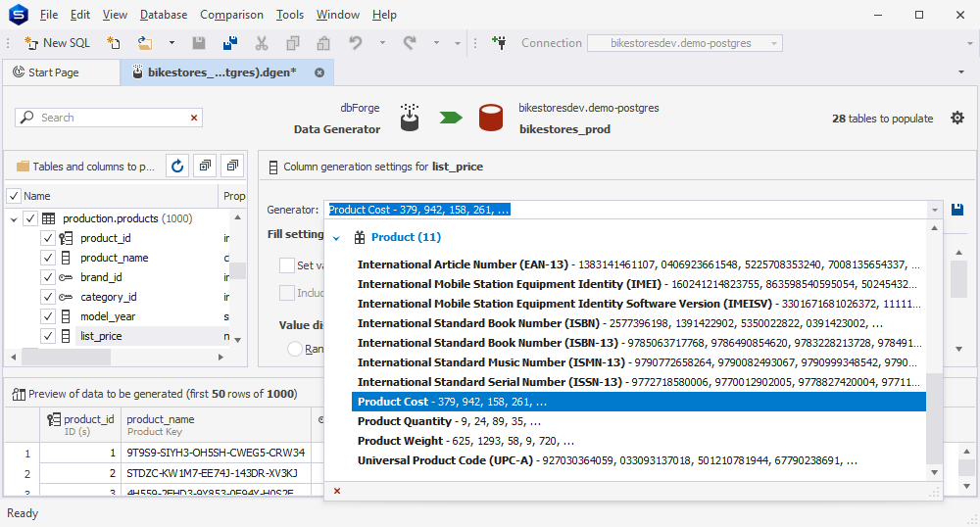Choose Universal Product Code (UPC-A) generator

pyautogui.click(x=638, y=460)
